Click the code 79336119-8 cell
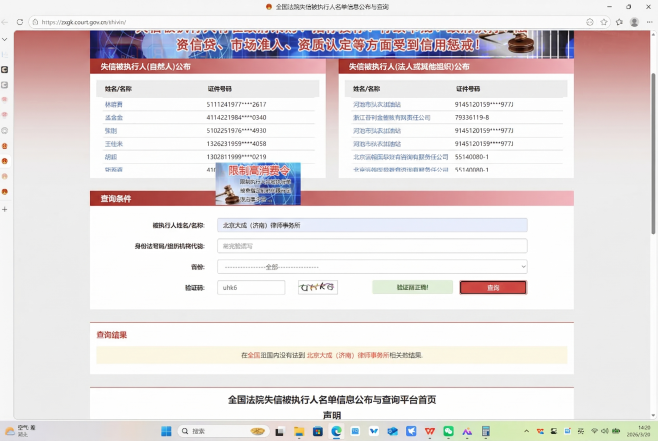 tap(472, 117)
